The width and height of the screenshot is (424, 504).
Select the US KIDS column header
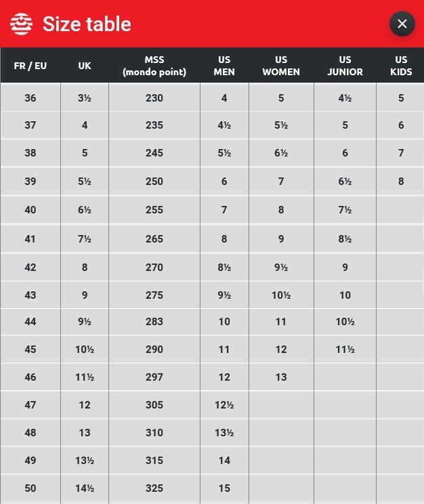(x=401, y=66)
